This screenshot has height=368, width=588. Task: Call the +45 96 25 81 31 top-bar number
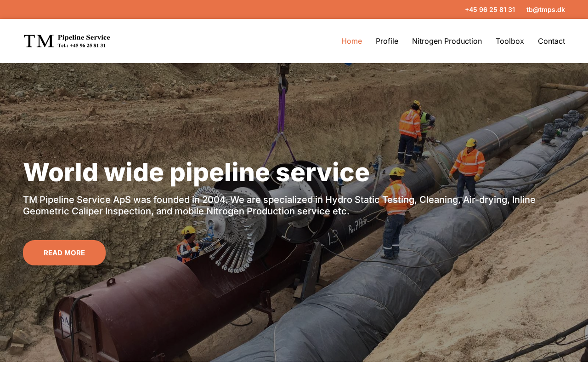pos(490,9)
